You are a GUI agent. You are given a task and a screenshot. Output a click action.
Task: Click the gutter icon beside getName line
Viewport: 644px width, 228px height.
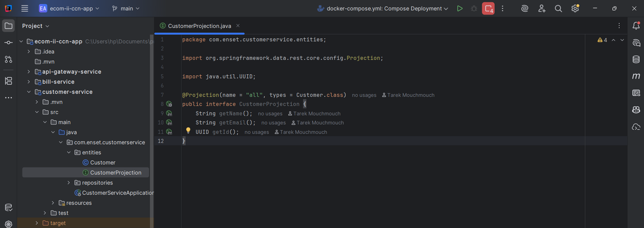pos(169,113)
